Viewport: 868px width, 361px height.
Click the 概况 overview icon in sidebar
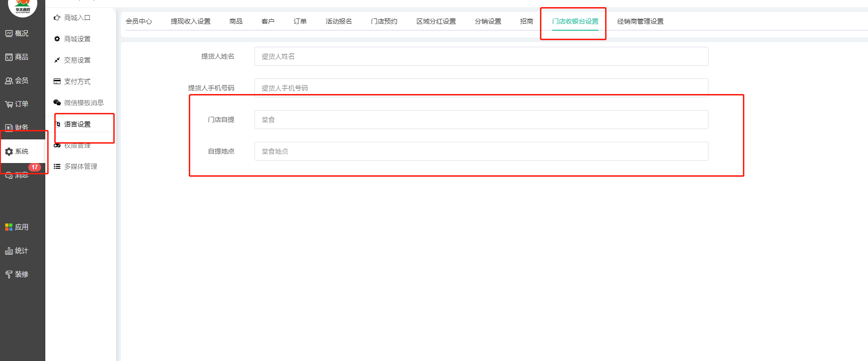pos(9,34)
